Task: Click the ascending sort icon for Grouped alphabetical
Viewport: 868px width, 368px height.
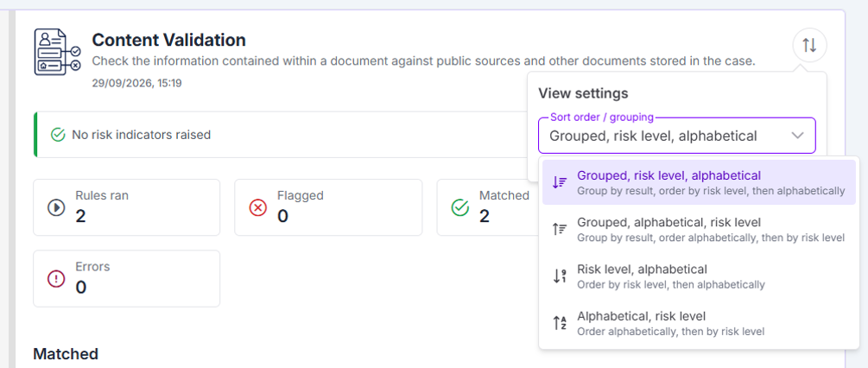Action: click(x=560, y=229)
